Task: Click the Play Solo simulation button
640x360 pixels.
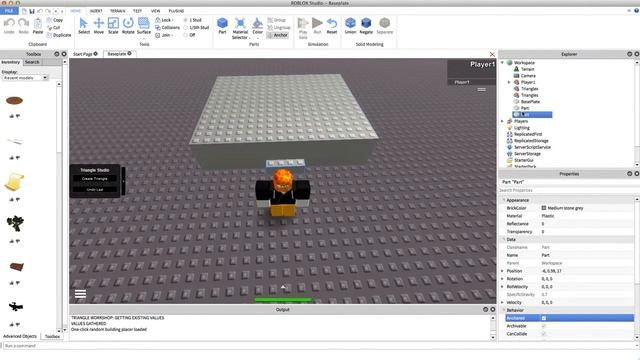Action: 303,29
